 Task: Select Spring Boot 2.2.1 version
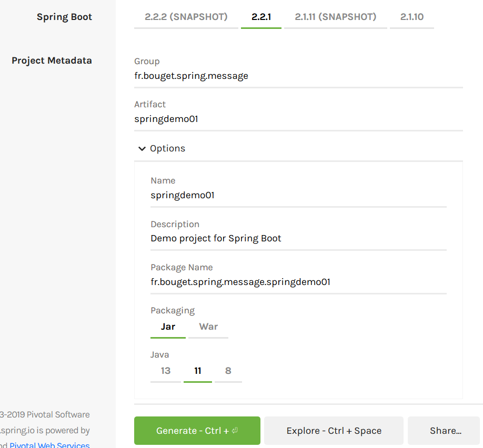pyautogui.click(x=261, y=17)
